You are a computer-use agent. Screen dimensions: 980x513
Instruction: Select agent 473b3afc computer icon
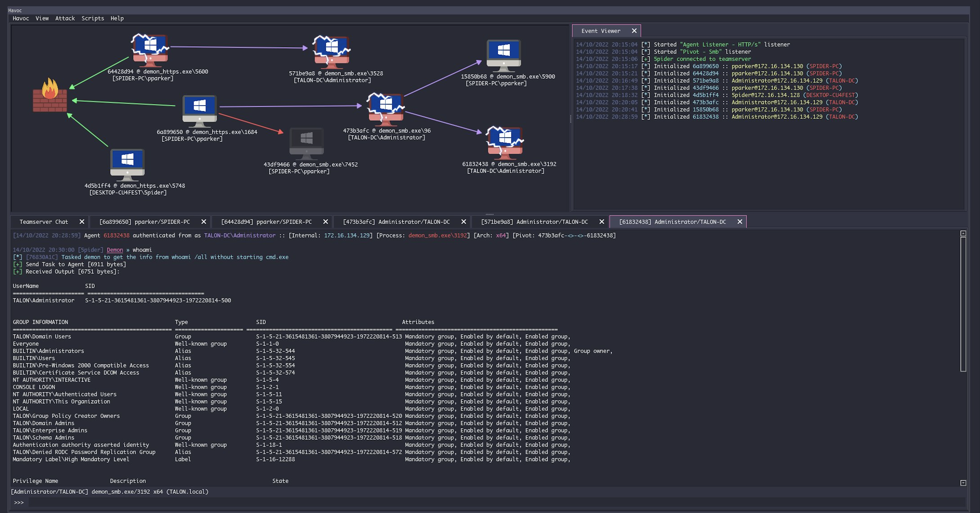(385, 109)
